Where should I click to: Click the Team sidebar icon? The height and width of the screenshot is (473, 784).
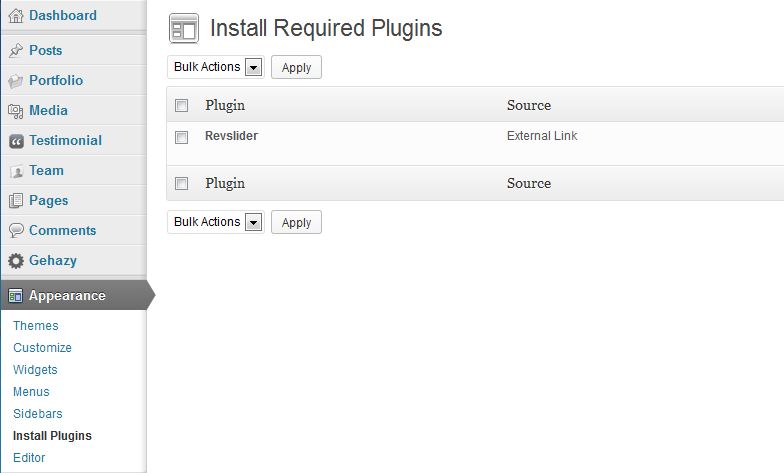click(16, 171)
